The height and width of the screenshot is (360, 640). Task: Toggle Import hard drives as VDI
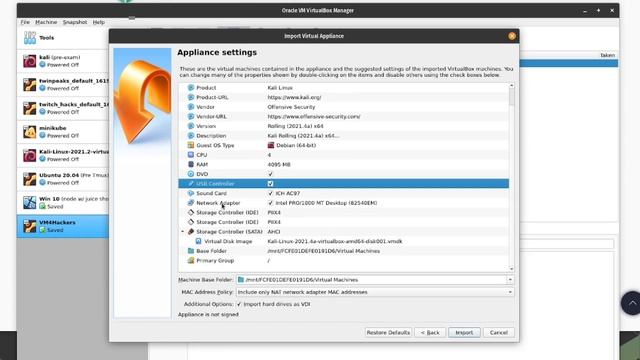239,304
